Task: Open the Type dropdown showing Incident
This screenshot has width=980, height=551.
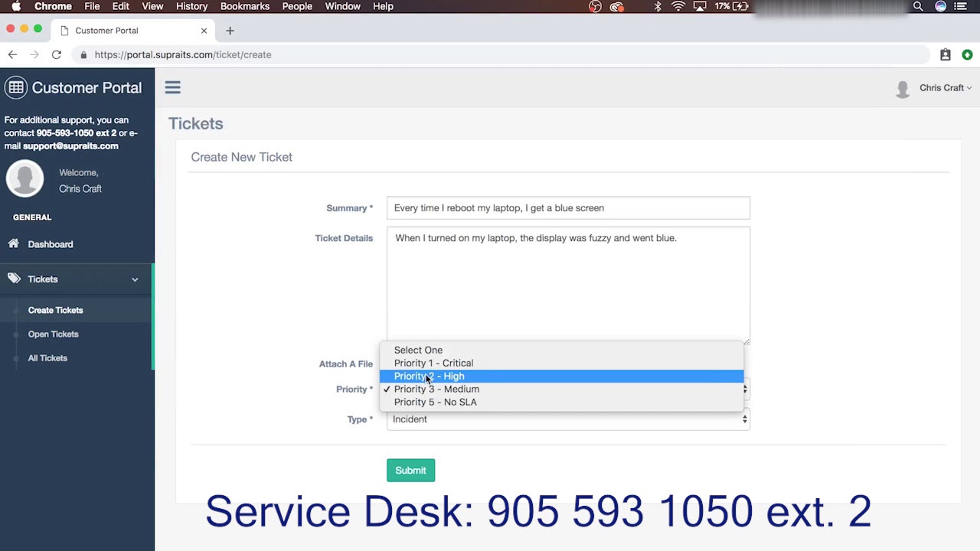Action: coord(568,419)
